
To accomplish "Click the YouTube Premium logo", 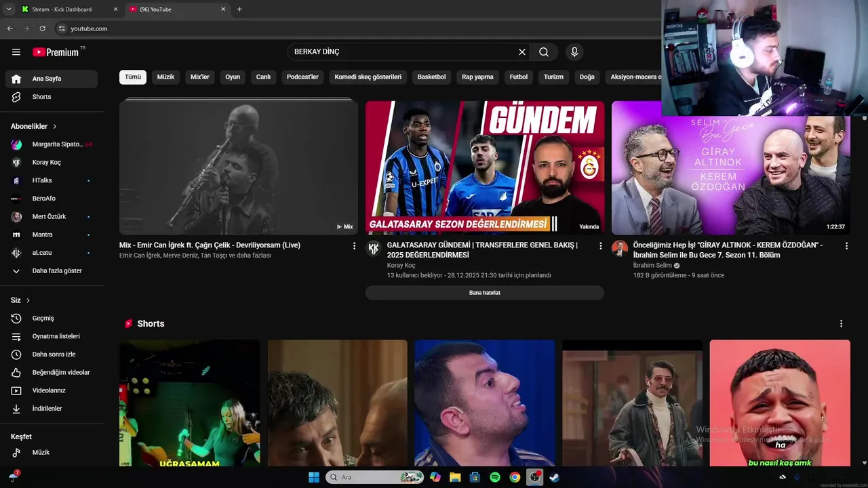I will (x=56, y=52).
